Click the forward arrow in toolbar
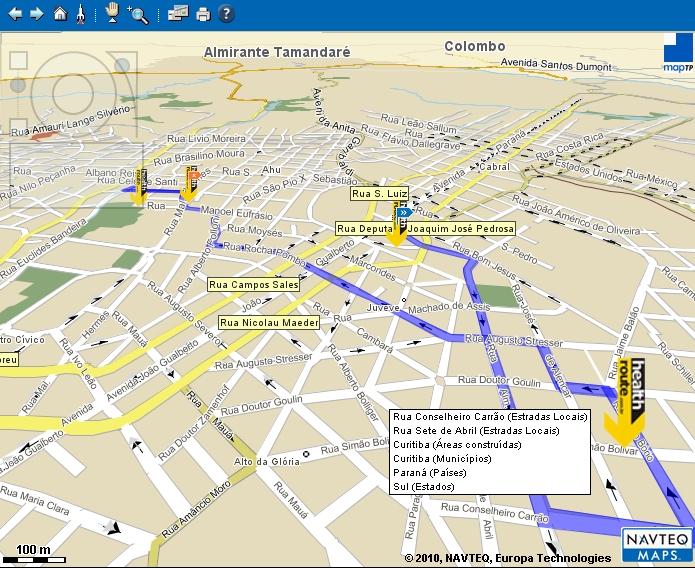Viewport: 695px width, 568px height. pyautogui.click(x=37, y=14)
